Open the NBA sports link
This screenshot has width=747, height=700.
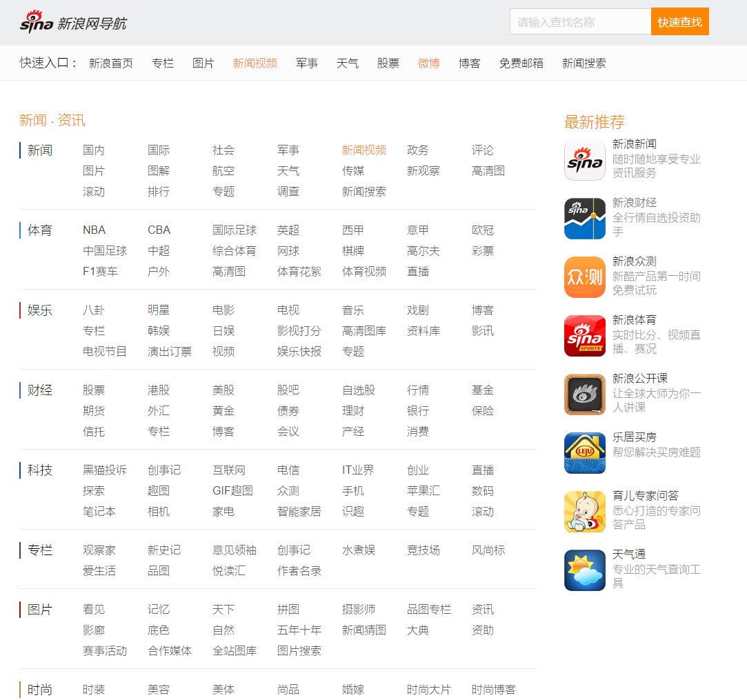(x=94, y=230)
